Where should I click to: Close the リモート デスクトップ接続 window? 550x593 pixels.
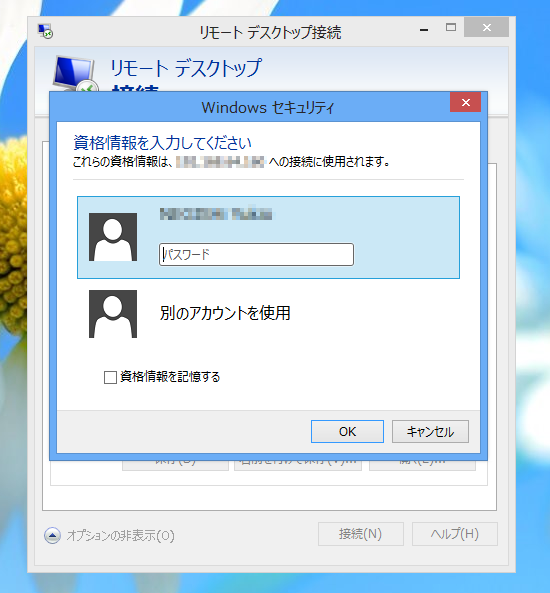(486, 27)
